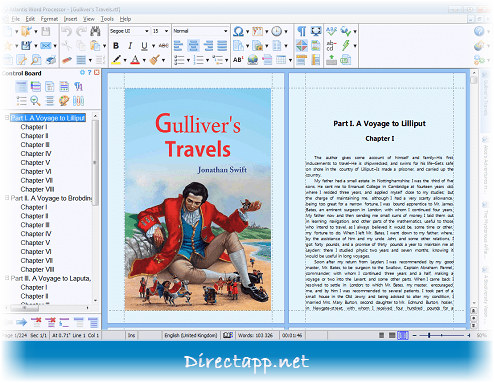Adjust the zoom slider in status bar
494x383 pixels.
pos(429,335)
